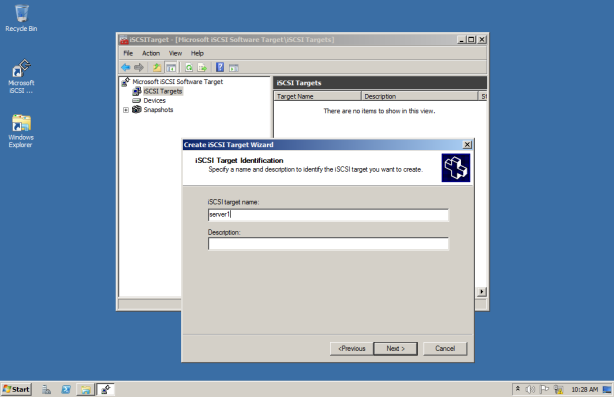Click the Action Center flag tray icon

pos(544,390)
